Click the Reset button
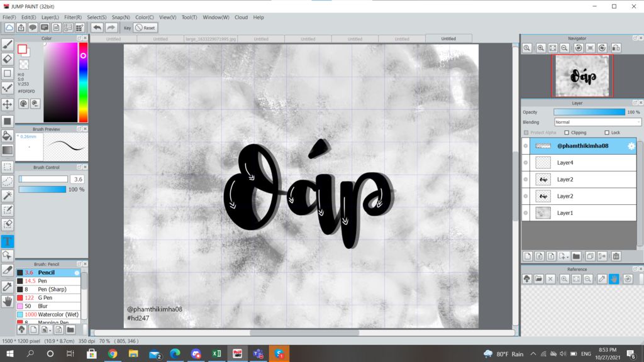This screenshot has width=644, height=362. (x=145, y=28)
